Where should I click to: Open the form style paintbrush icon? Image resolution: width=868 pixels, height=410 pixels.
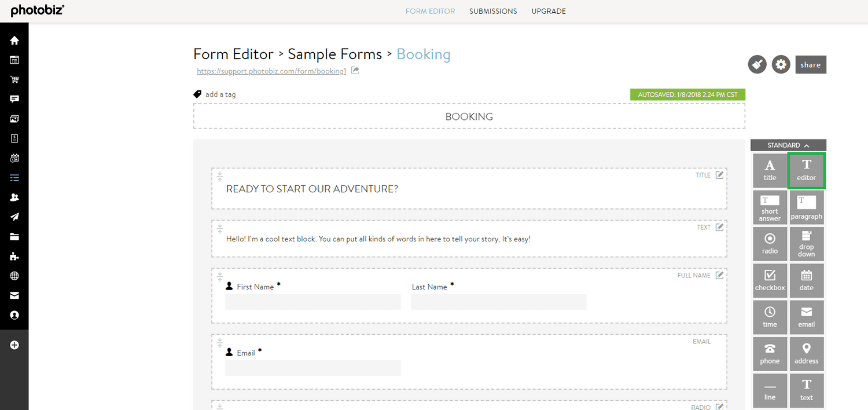(x=757, y=64)
